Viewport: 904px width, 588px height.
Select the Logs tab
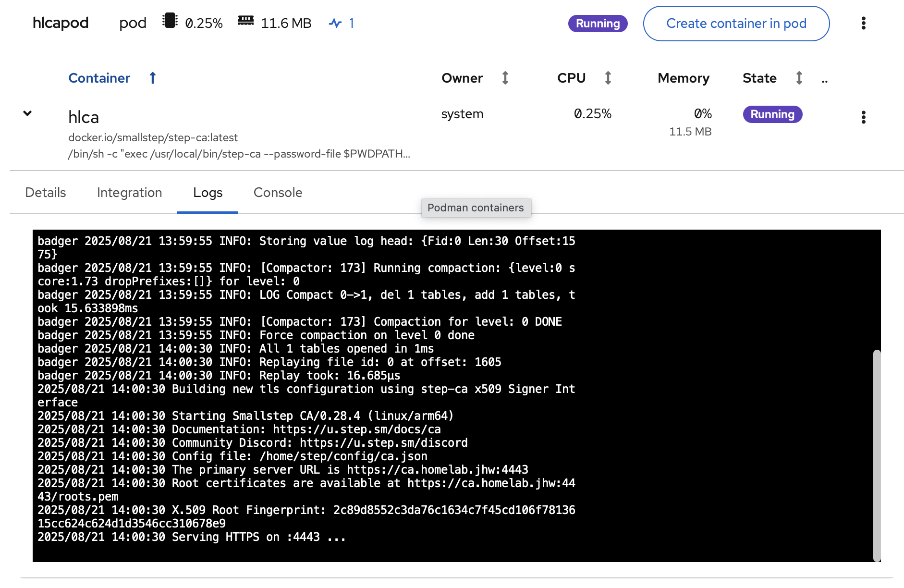point(208,193)
